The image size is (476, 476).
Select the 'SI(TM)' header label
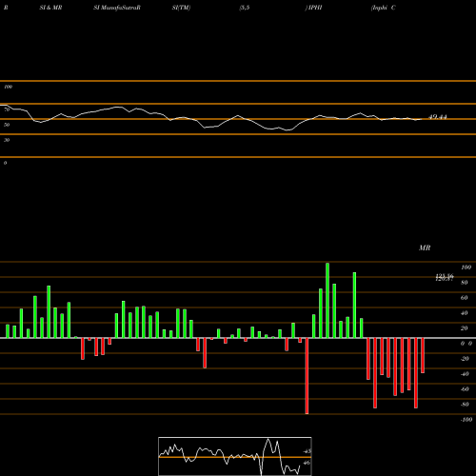[181, 8]
